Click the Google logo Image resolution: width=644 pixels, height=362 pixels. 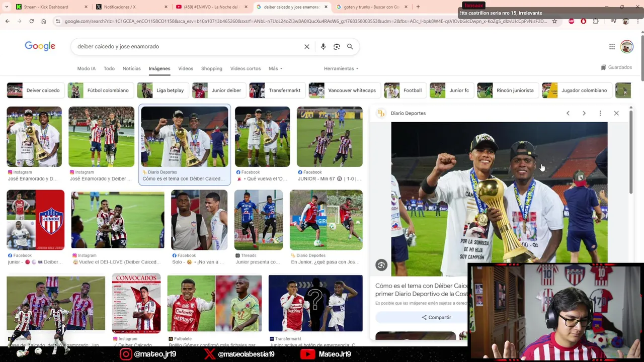(x=40, y=46)
